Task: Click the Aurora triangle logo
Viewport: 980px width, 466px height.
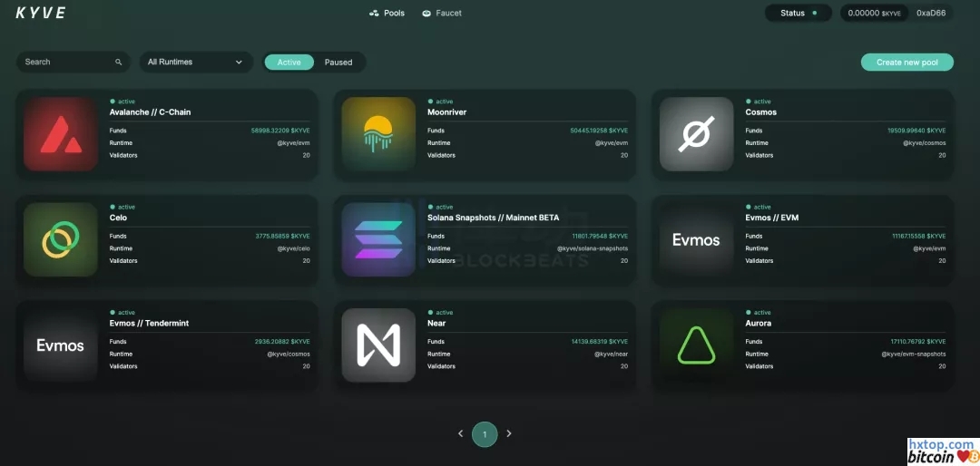Action: (696, 345)
